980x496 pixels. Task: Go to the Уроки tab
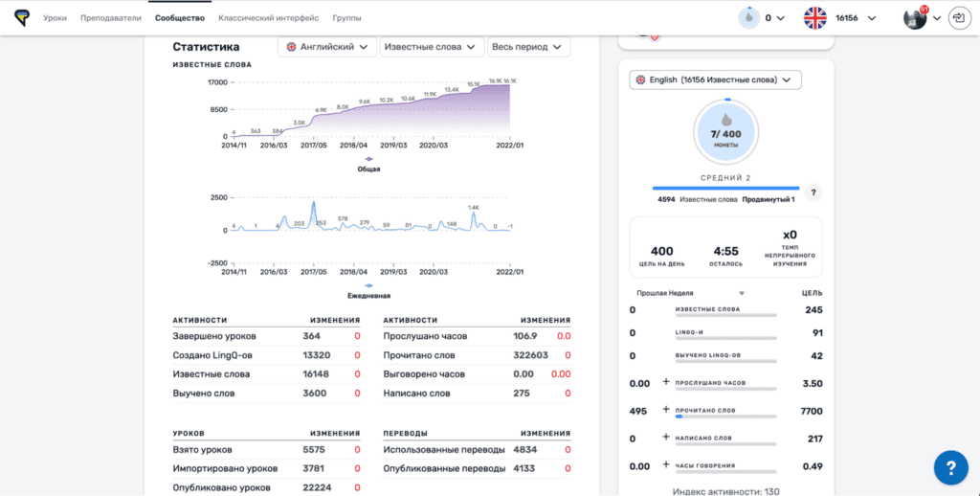pos(56,18)
